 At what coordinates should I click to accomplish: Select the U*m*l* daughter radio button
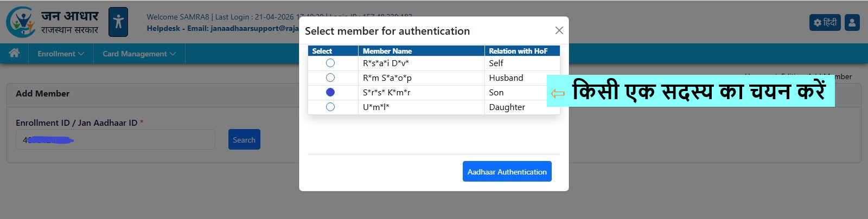[x=330, y=107]
